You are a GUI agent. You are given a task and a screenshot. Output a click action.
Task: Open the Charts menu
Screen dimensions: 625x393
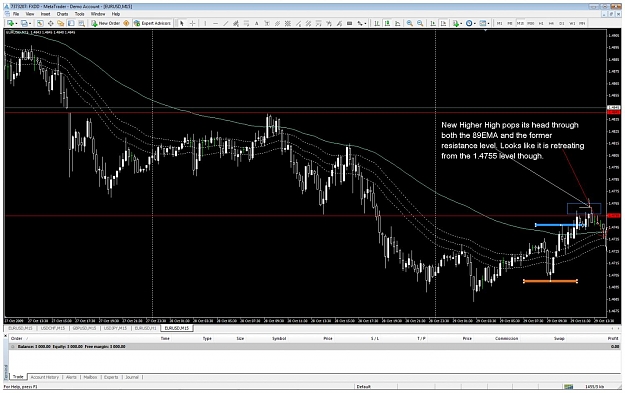pyautogui.click(x=62, y=14)
